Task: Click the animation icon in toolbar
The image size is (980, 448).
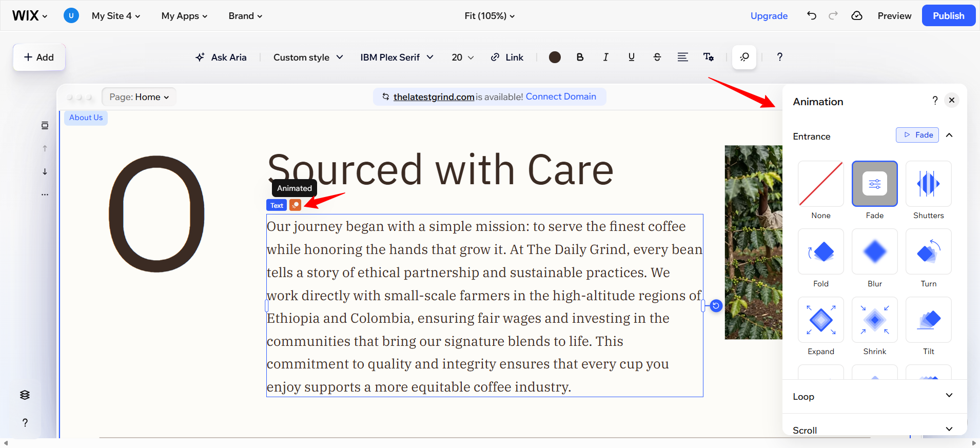Action: click(744, 57)
